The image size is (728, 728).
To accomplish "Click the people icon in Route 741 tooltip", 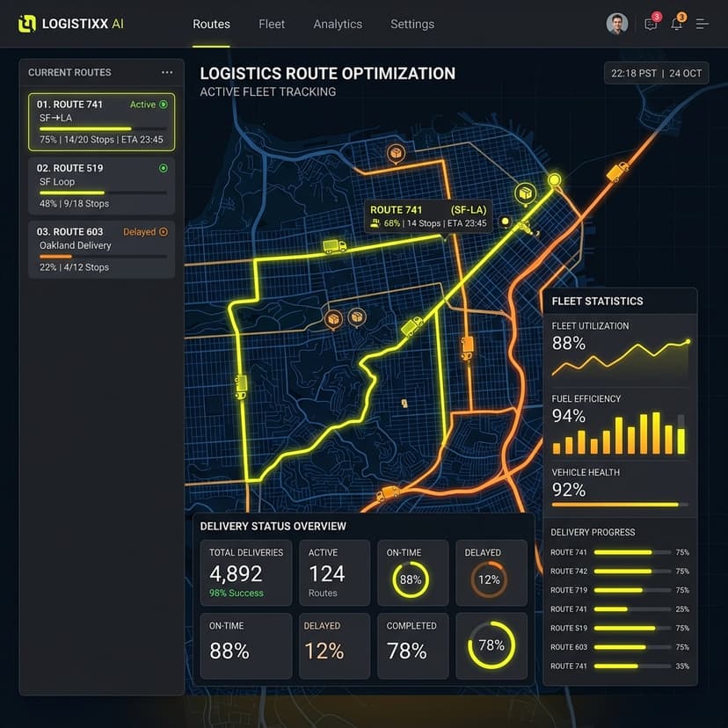I will tap(375, 223).
